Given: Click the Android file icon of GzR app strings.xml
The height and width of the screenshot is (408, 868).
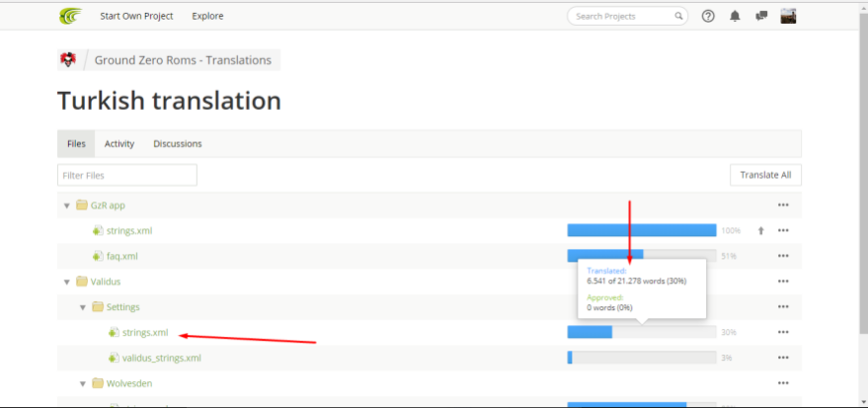Looking at the screenshot, I should [x=98, y=231].
